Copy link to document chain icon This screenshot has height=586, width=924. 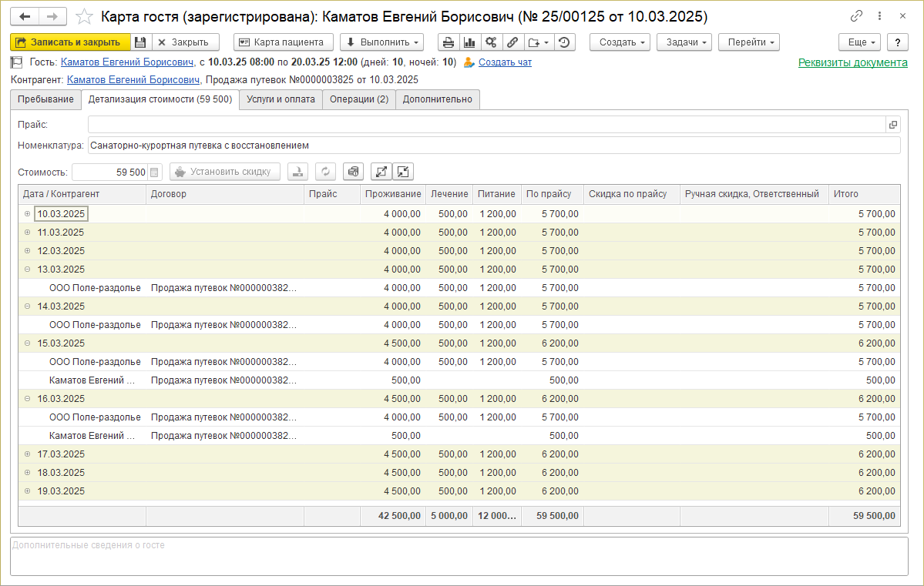(856, 16)
